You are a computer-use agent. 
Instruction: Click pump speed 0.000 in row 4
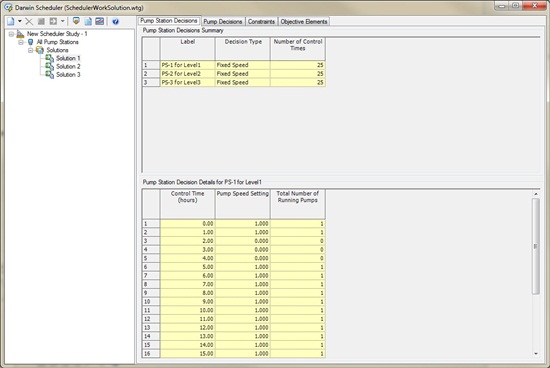243,250
